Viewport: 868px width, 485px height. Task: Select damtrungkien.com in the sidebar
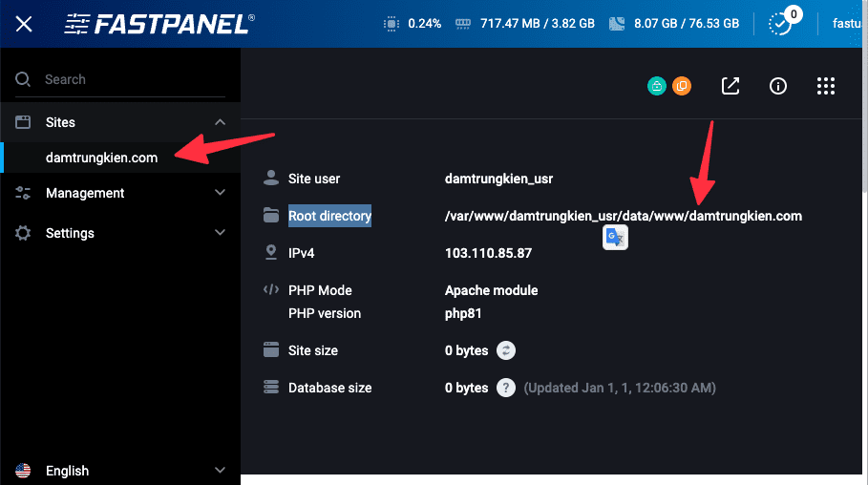coord(101,158)
